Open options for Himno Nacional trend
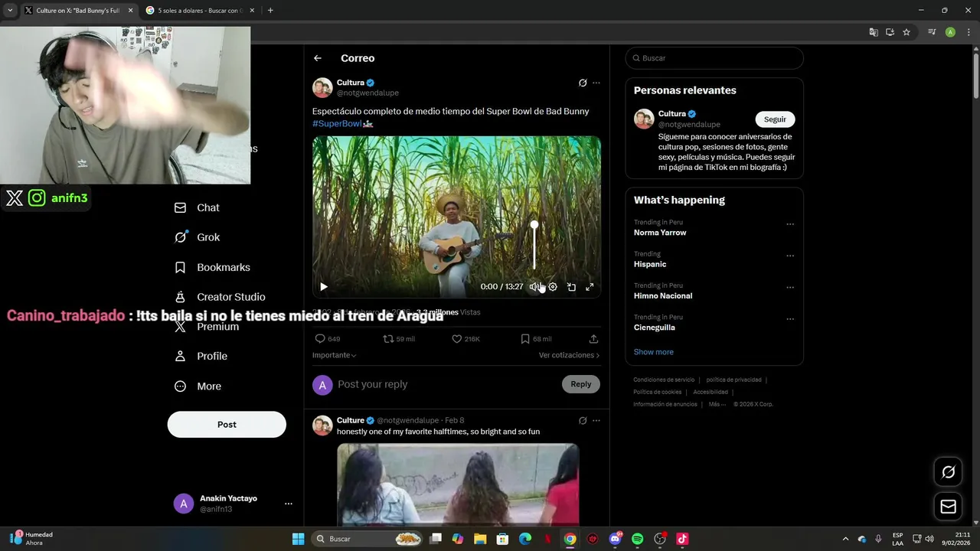Image resolution: width=980 pixels, height=551 pixels. pyautogui.click(x=790, y=288)
